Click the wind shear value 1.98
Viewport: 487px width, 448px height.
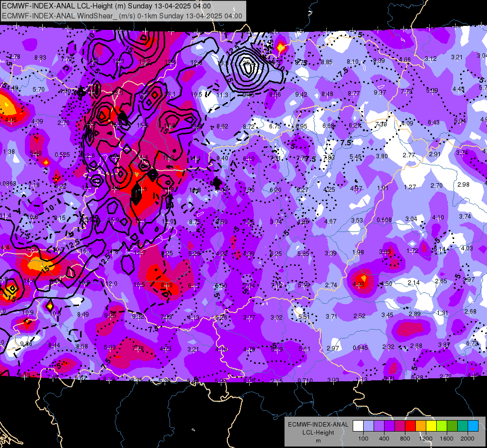pyautogui.click(x=358, y=252)
